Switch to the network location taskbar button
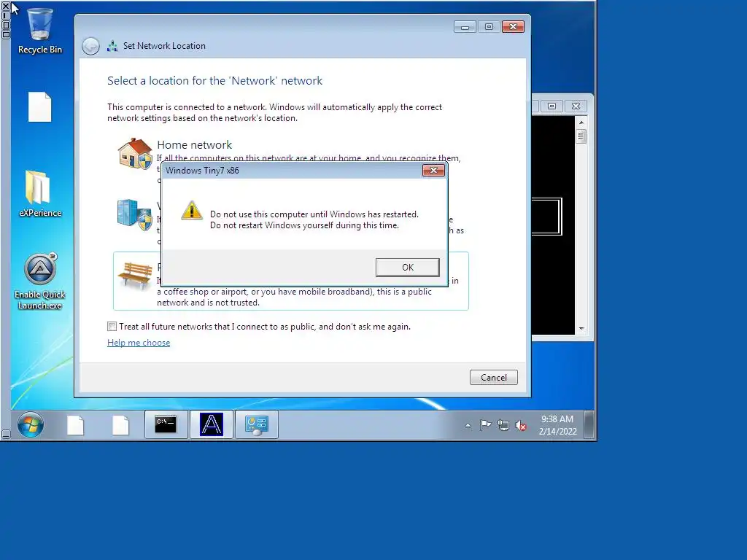The image size is (747, 560). (x=257, y=424)
